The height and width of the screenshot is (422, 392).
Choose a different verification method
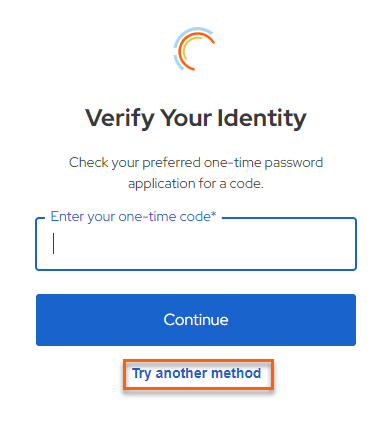197,373
